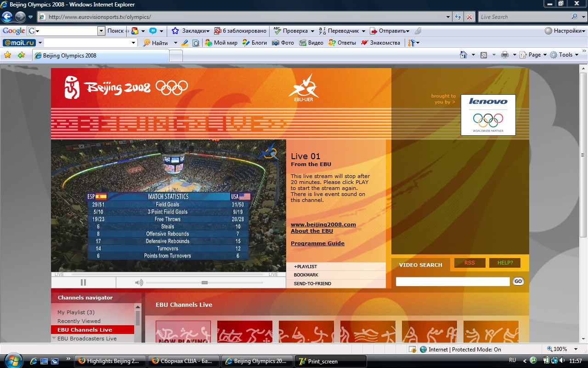Open the Проверка spell check menu
Image resolution: width=588 pixels, height=368 pixels.
click(x=294, y=31)
